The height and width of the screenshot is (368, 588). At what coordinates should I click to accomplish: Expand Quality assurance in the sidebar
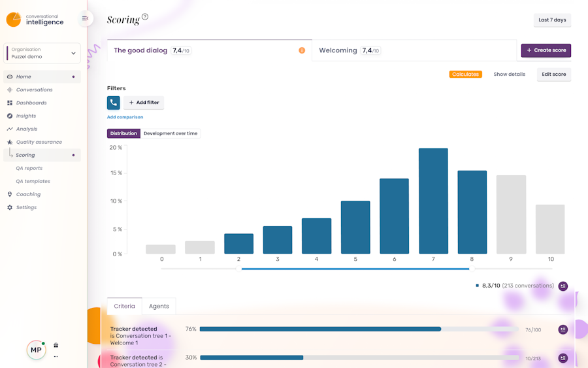[35, 142]
